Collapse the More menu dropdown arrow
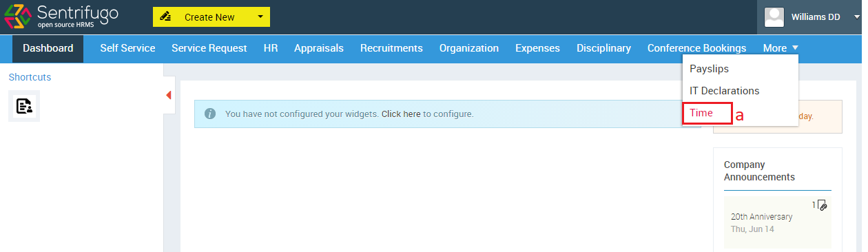This screenshot has height=252, width=868. point(796,48)
